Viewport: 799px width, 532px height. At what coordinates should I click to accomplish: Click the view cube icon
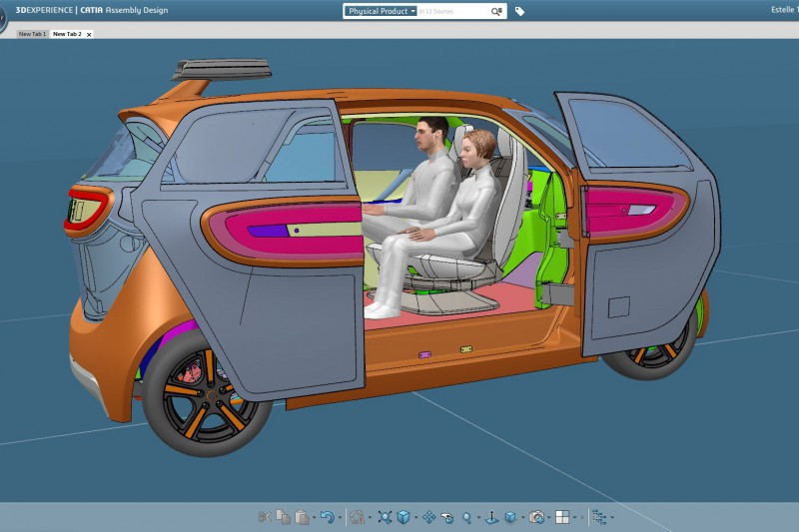coord(403,517)
